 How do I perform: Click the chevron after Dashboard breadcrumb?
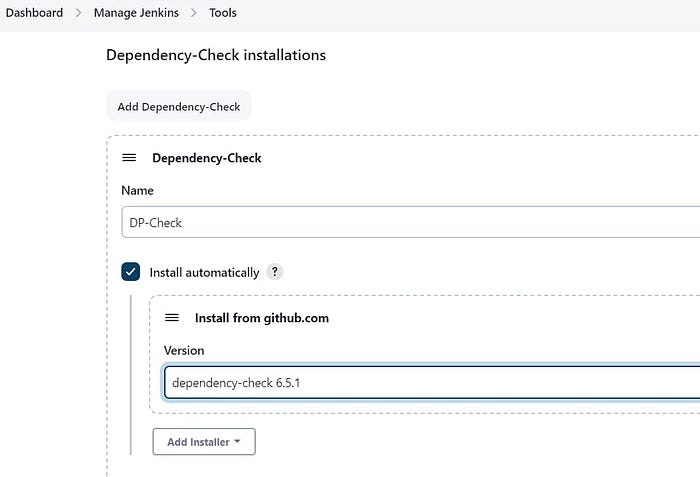point(79,13)
